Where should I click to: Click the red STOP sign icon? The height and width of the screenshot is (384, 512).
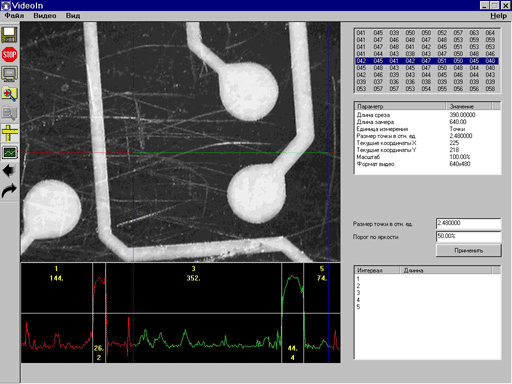(9, 55)
